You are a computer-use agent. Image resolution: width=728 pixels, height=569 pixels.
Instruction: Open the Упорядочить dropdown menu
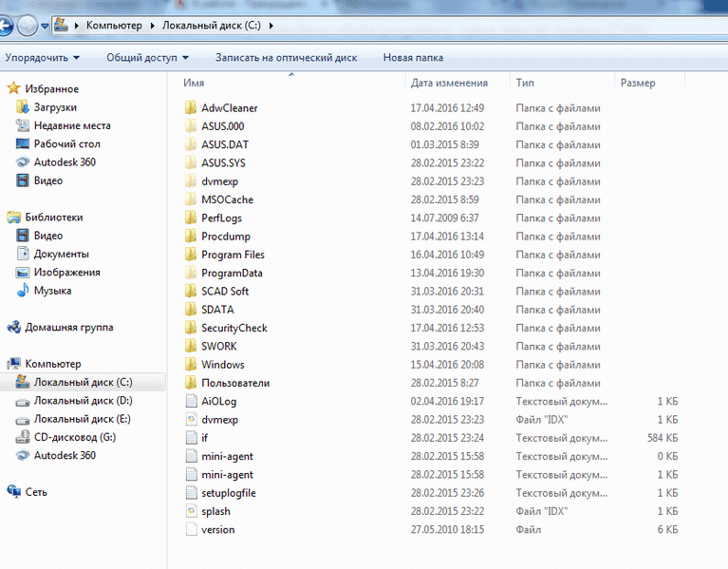coord(43,58)
